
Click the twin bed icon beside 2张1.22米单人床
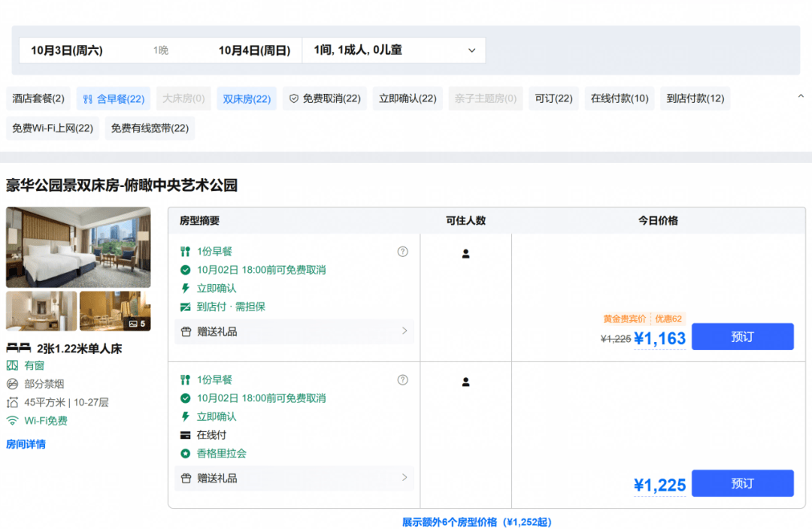(x=18, y=349)
